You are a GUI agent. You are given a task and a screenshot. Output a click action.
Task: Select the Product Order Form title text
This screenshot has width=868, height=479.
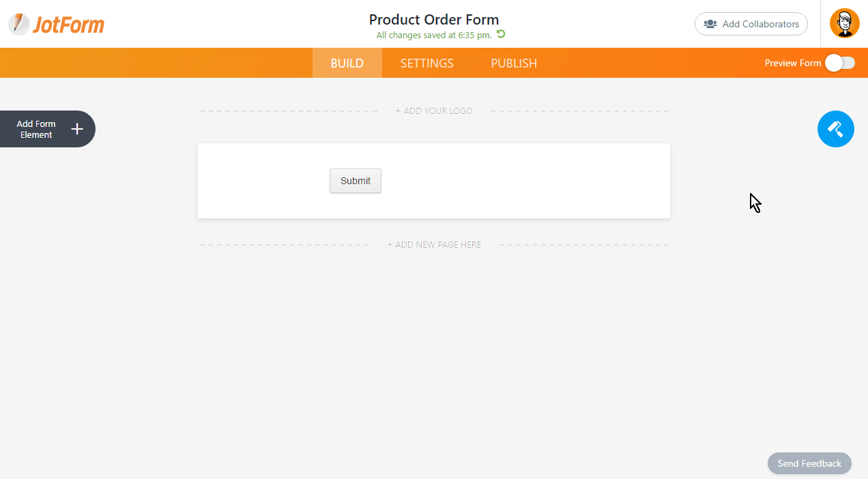pyautogui.click(x=434, y=19)
